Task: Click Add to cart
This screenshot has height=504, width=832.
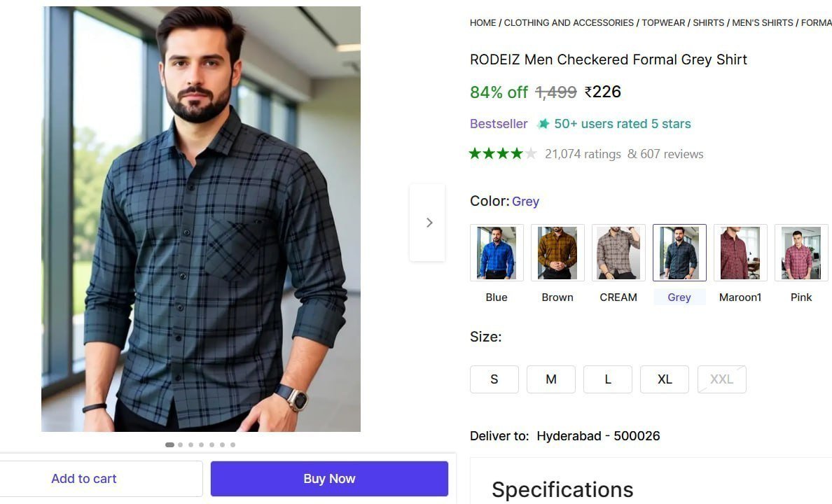Action: 83,478
